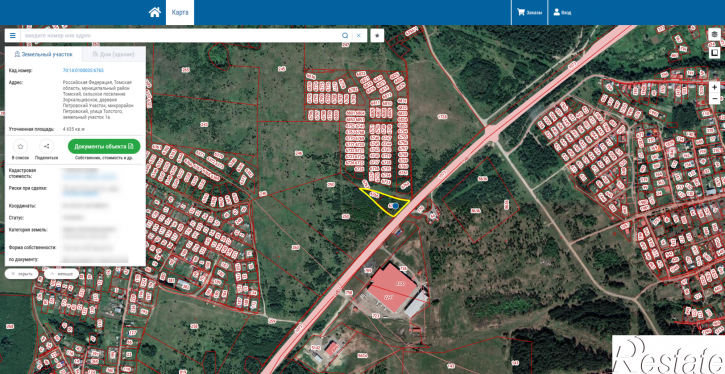Clear the search field with X
Image resolution: width=725 pixels, height=374 pixels.
(x=358, y=36)
